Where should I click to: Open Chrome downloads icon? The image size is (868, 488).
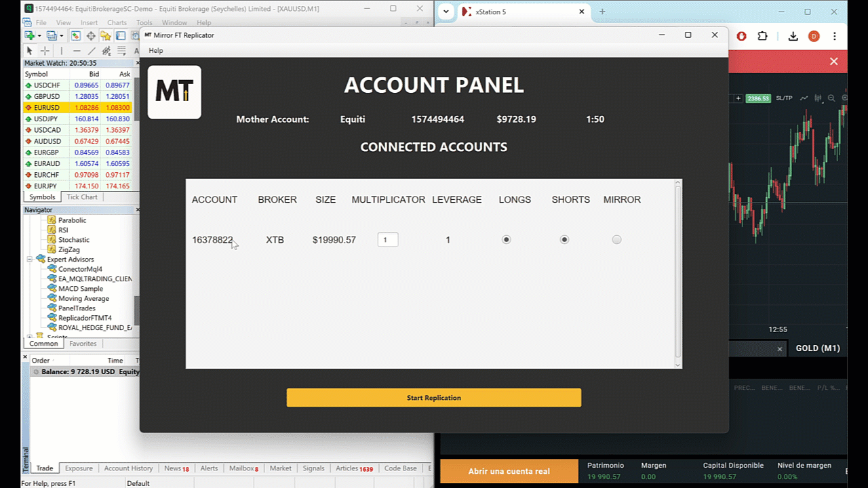click(x=793, y=37)
